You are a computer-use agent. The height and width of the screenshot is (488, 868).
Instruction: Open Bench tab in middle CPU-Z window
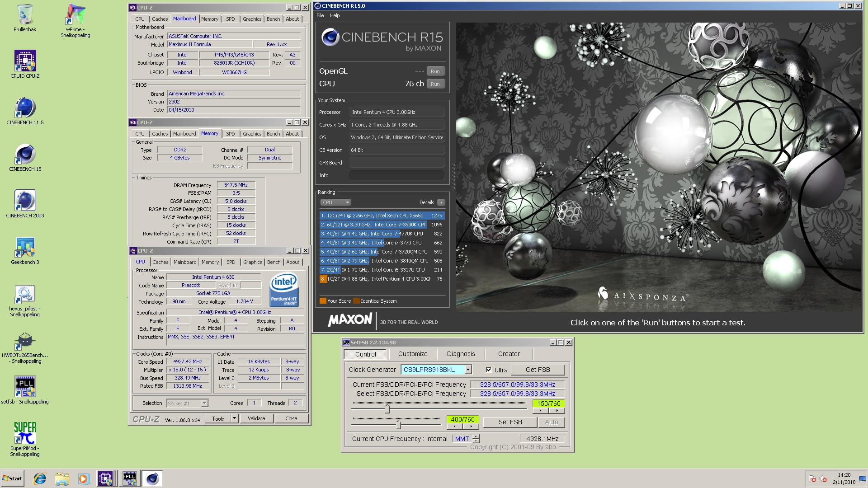point(273,134)
